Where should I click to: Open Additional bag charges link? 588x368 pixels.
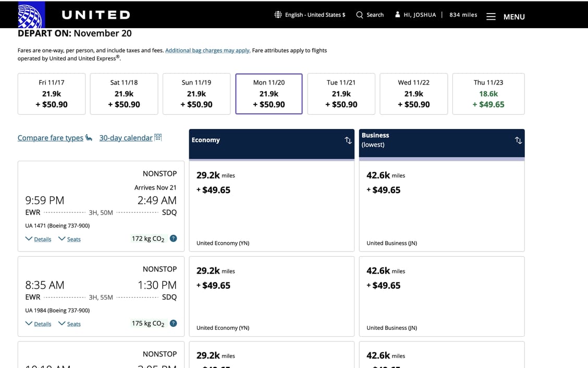(x=207, y=51)
